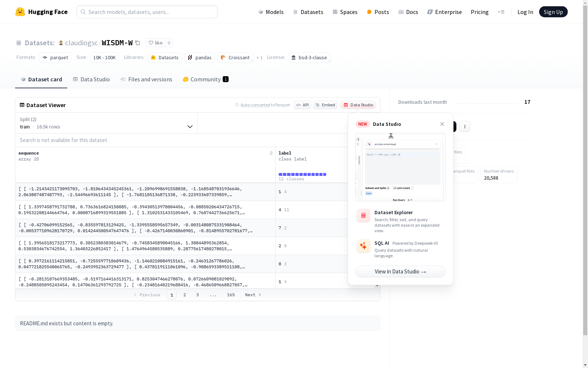Click the Datasets heading icon
The image size is (588, 368).
19,43
